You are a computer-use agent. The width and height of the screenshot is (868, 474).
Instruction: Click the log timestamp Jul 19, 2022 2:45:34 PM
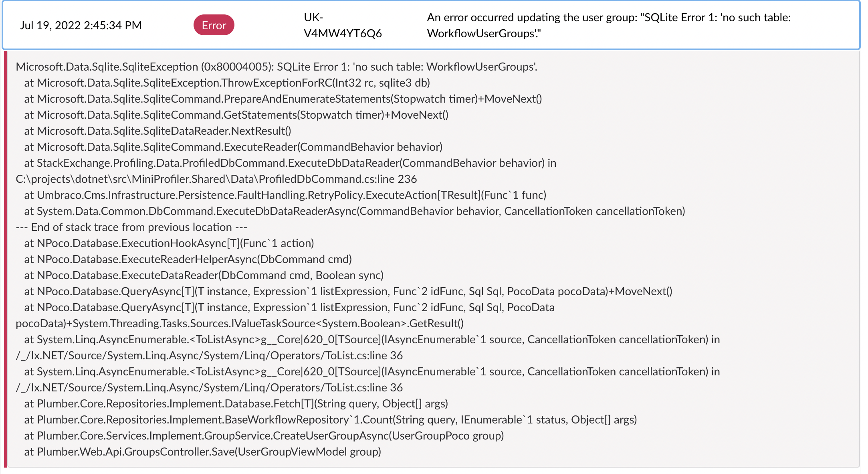[x=81, y=25]
